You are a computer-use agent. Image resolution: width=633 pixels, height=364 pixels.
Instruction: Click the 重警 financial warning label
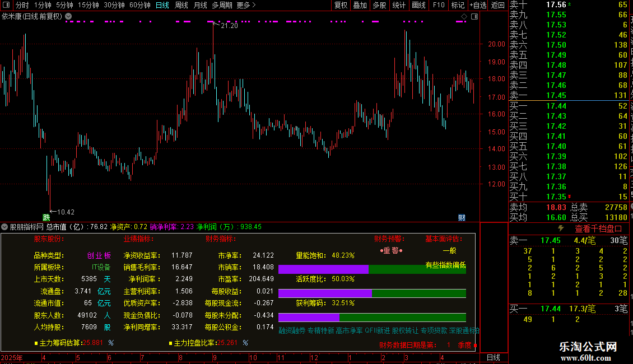tap(391, 251)
